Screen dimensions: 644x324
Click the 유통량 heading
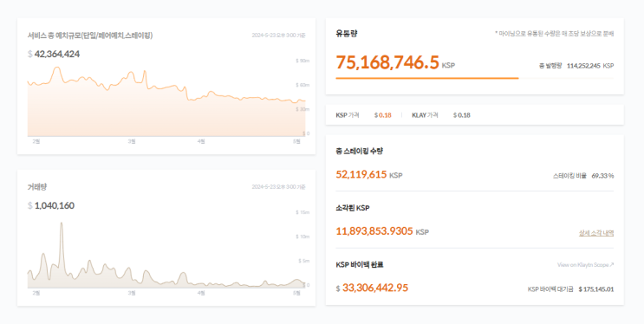[x=346, y=34]
